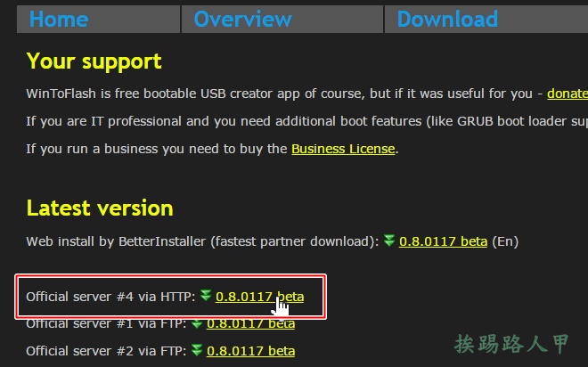Click the donate link

(x=567, y=94)
